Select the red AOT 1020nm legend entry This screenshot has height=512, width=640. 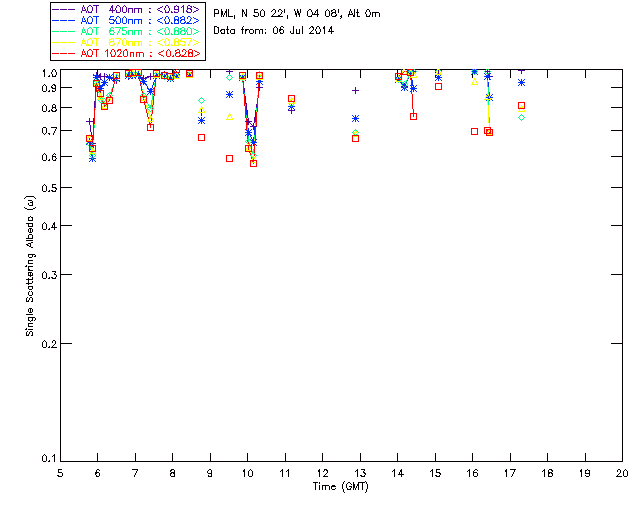128,53
